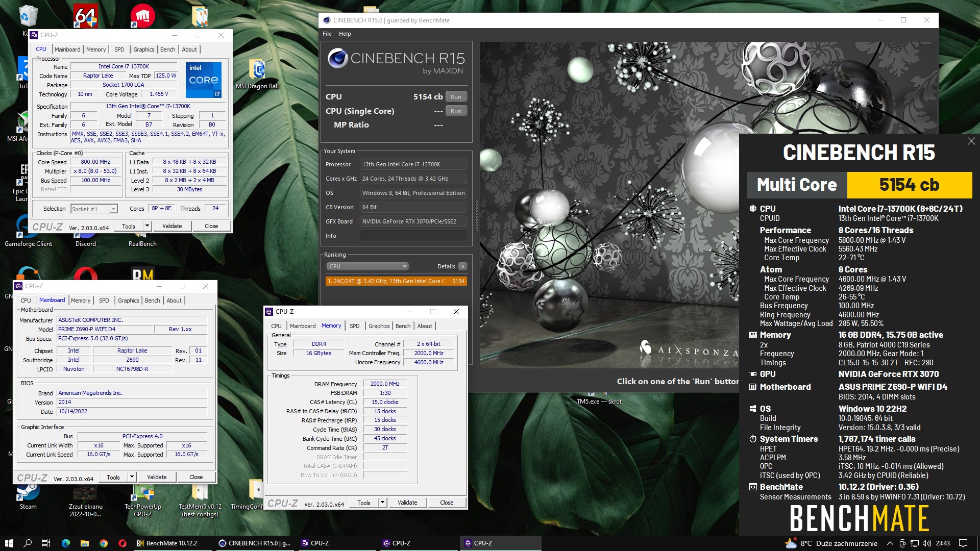This screenshot has height=551, width=980.
Task: Open the Help menu in Cinebench
Action: pos(345,34)
